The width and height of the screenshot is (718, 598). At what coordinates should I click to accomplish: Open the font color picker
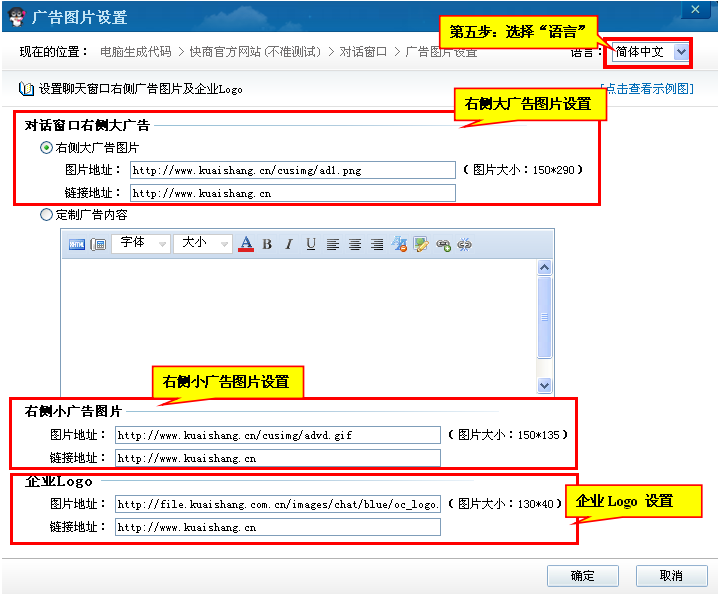(246, 244)
